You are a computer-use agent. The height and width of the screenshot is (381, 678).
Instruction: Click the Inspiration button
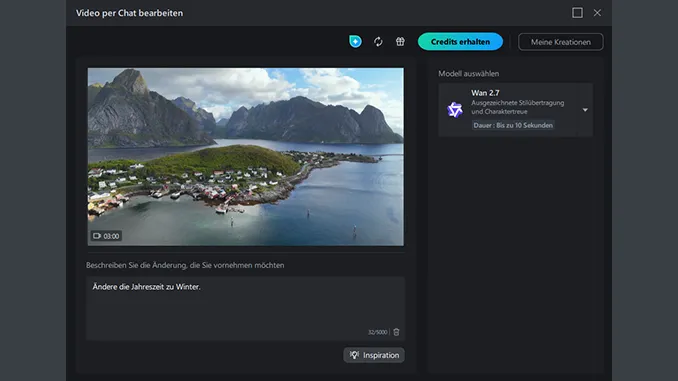(374, 355)
